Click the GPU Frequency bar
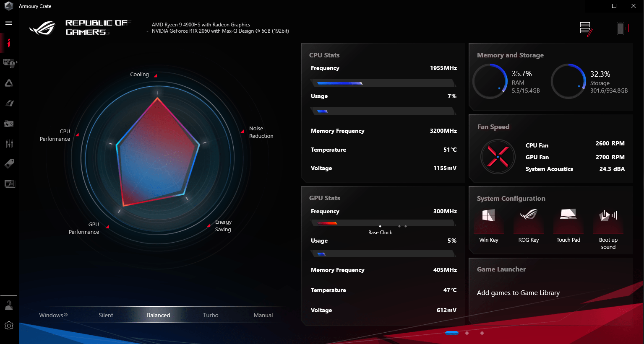Viewport: 644px width, 344px height. pyautogui.click(x=383, y=223)
